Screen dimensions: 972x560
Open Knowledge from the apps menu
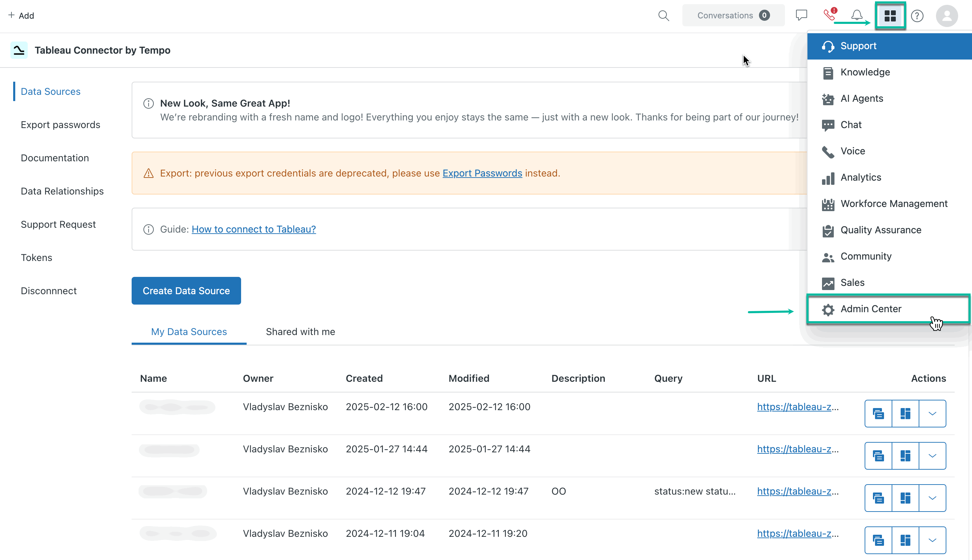pos(865,72)
